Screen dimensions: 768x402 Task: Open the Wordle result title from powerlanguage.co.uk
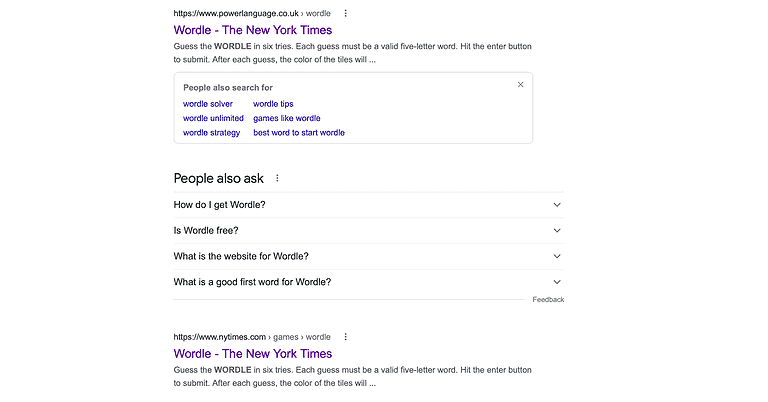[x=252, y=30]
